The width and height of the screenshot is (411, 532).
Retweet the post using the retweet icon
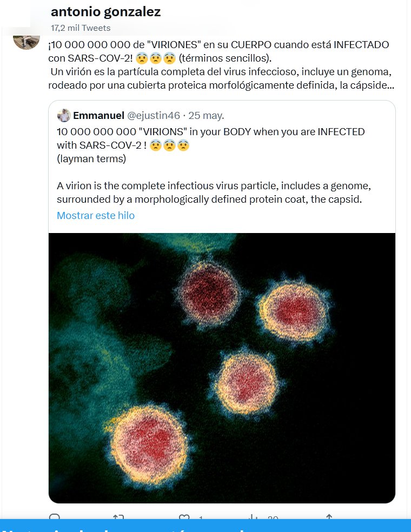[x=119, y=517]
